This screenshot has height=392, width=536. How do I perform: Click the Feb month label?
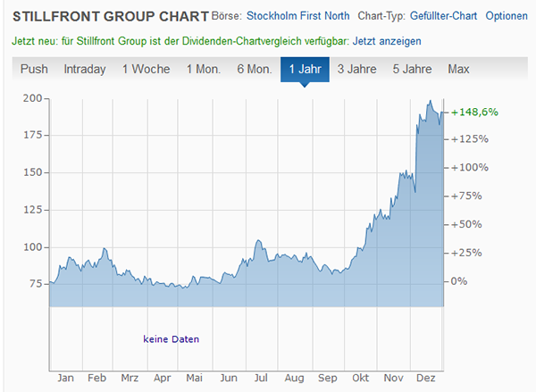point(96,378)
